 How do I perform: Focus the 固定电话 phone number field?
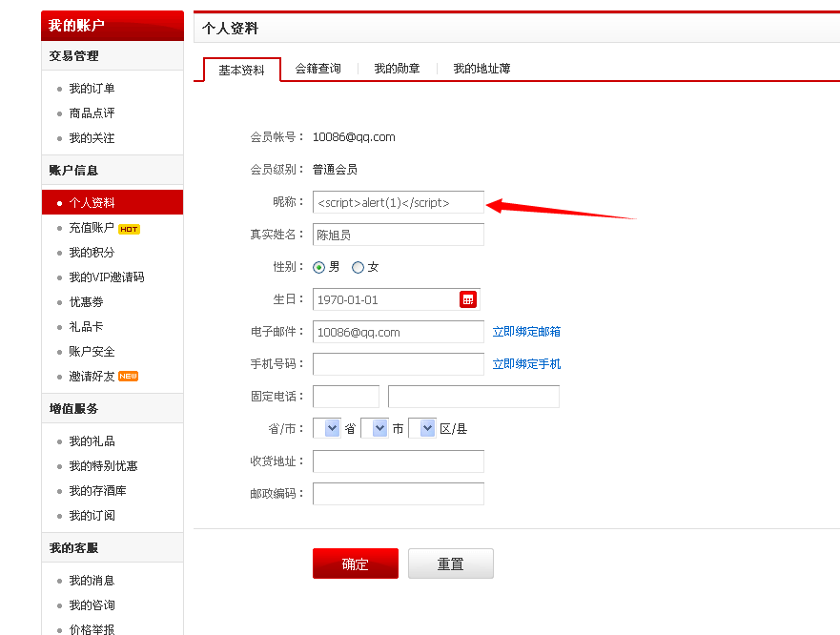click(474, 397)
